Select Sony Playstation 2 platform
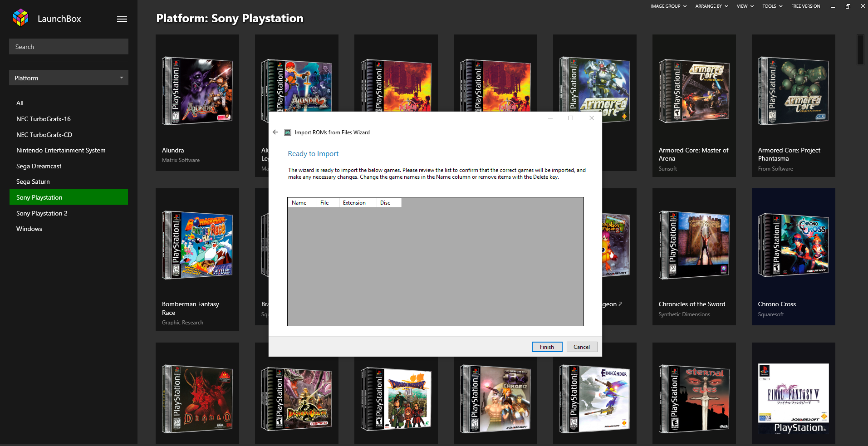The image size is (868, 446). click(69, 213)
